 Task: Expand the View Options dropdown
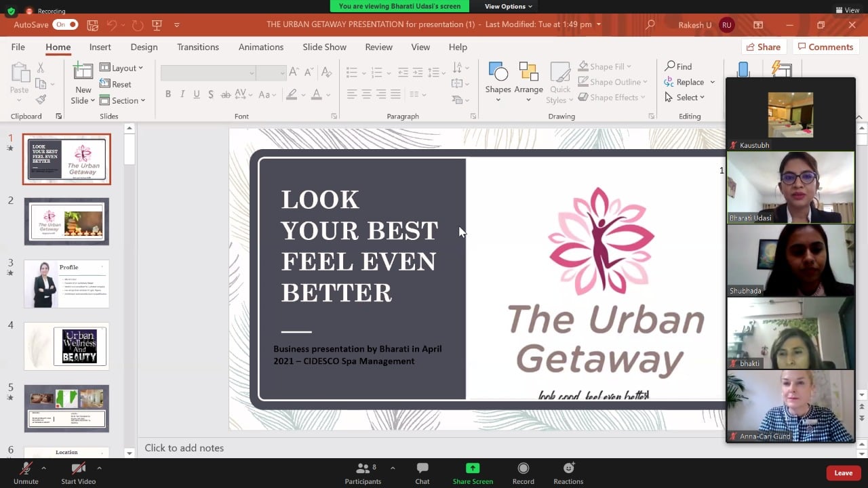[508, 6]
